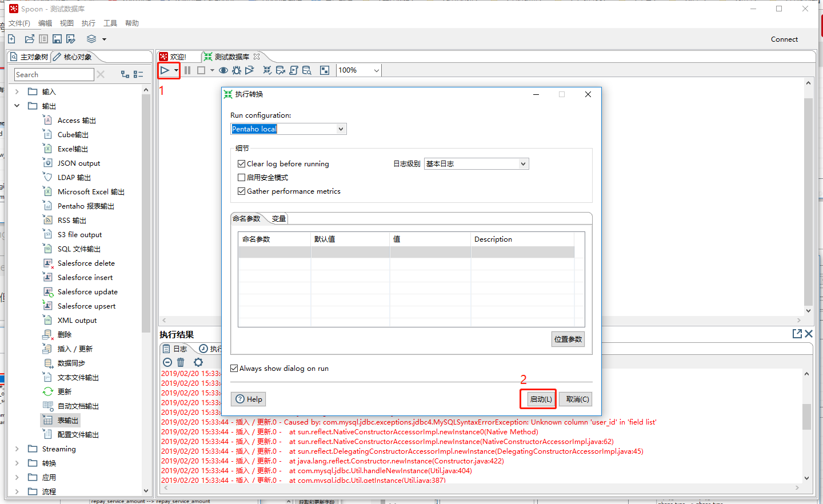Open the perspectives dropdown arrow
The width and height of the screenshot is (823, 504).
tap(104, 39)
